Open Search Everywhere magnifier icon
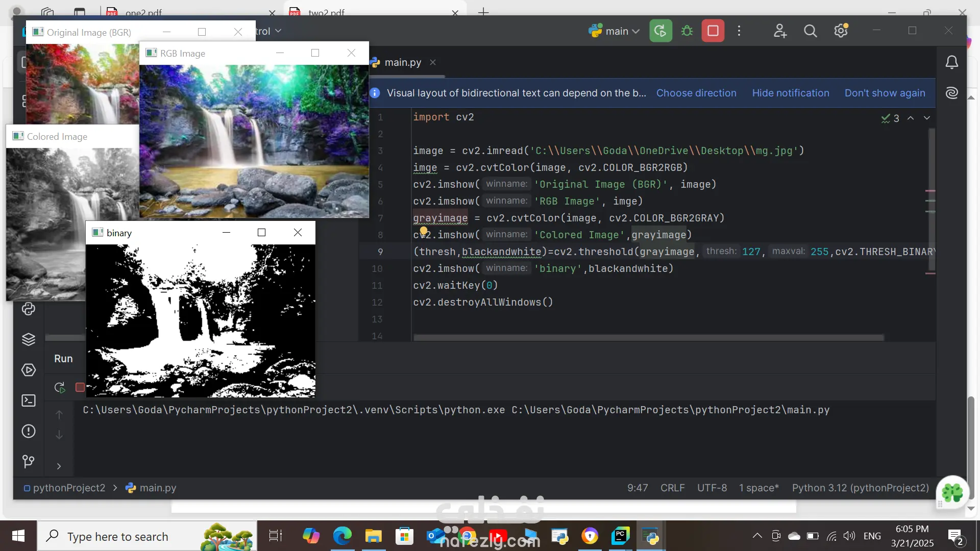980x551 pixels. point(810,31)
